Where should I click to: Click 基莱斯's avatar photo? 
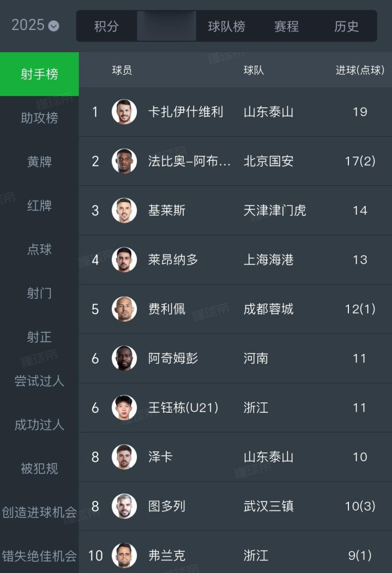point(124,210)
